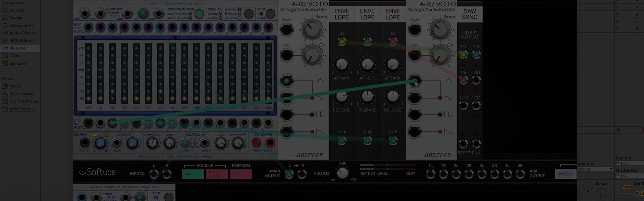
Task: Click the Softube Volume knob
Action: tap(342, 173)
